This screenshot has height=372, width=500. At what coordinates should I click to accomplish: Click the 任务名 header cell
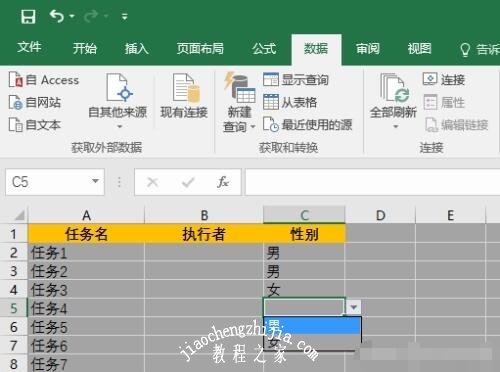[x=86, y=234]
